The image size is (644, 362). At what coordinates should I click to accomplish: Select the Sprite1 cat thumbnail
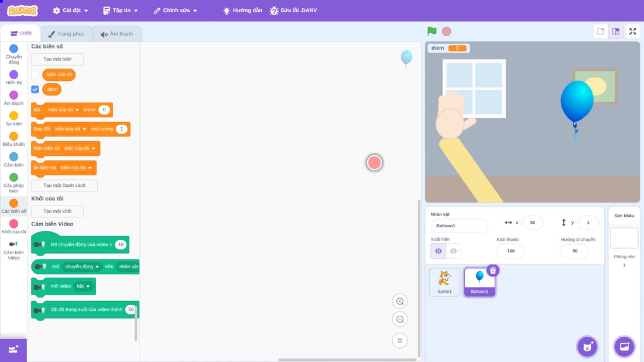click(x=444, y=282)
